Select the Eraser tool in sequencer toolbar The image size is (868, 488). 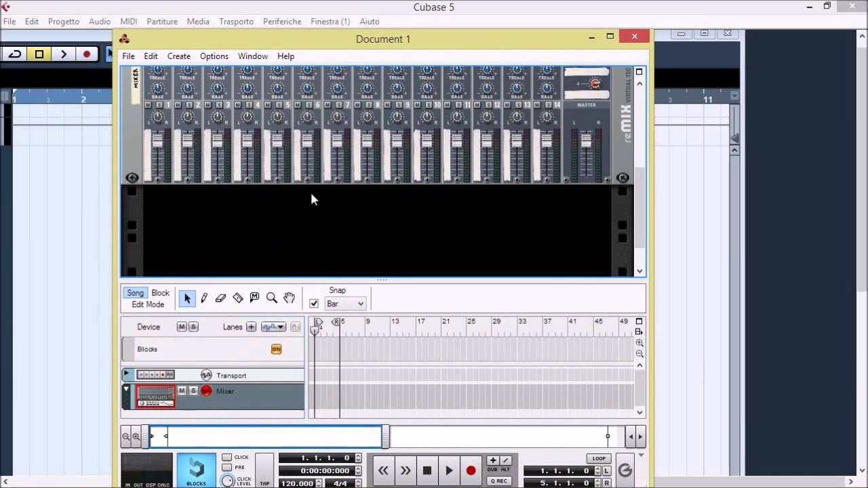click(220, 298)
